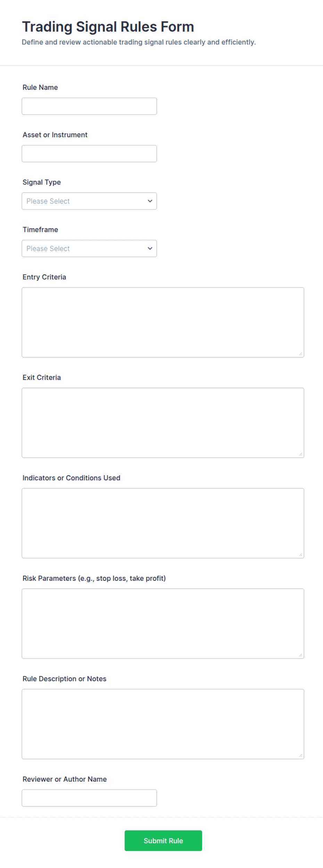The image size is (323, 868).
Task: Click inside the Exit Criteria textarea
Action: coord(163,423)
